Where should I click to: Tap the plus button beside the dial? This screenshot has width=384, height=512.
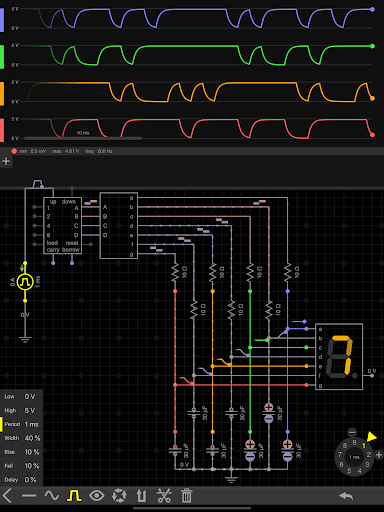379,455
